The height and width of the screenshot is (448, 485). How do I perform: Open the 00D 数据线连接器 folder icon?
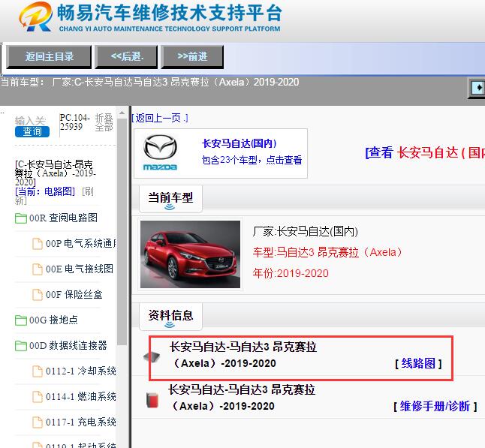pos(21,346)
